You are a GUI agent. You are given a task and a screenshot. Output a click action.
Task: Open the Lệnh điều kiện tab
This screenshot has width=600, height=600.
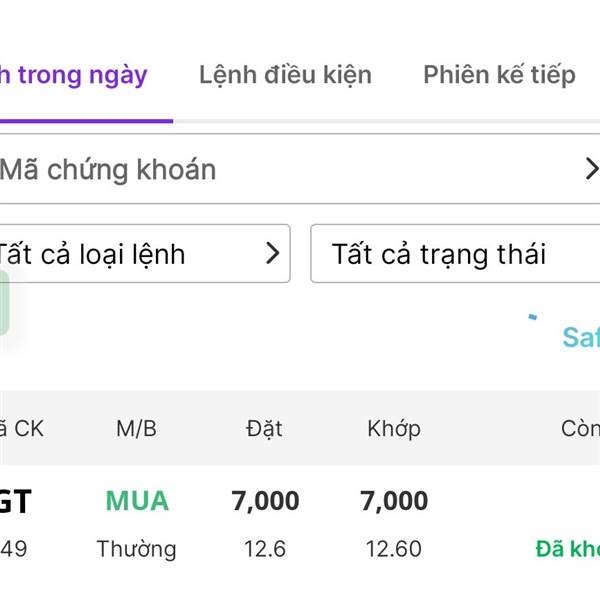(285, 75)
